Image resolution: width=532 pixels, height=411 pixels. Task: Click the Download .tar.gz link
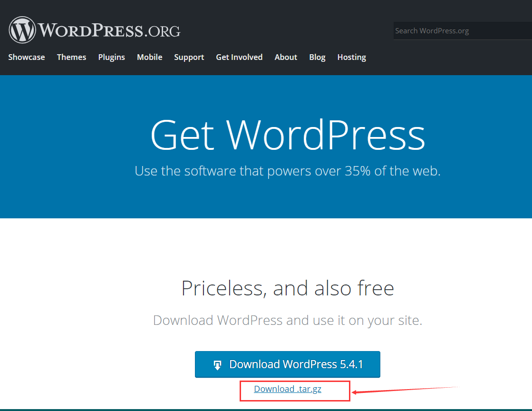pos(288,389)
